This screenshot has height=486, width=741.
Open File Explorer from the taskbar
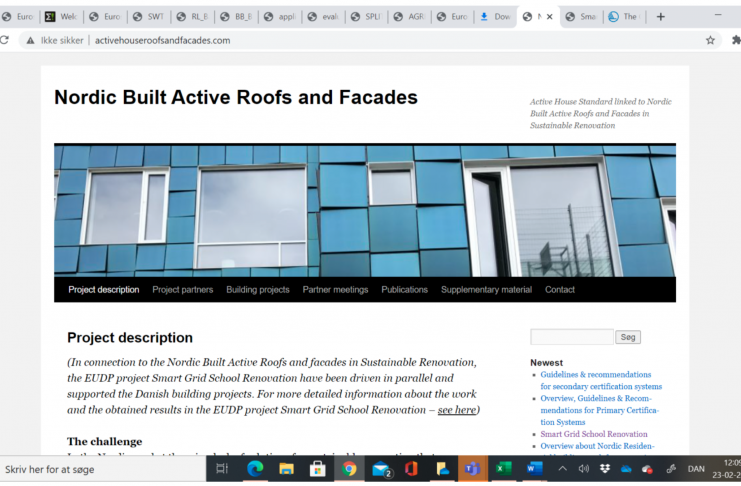[x=286, y=469]
